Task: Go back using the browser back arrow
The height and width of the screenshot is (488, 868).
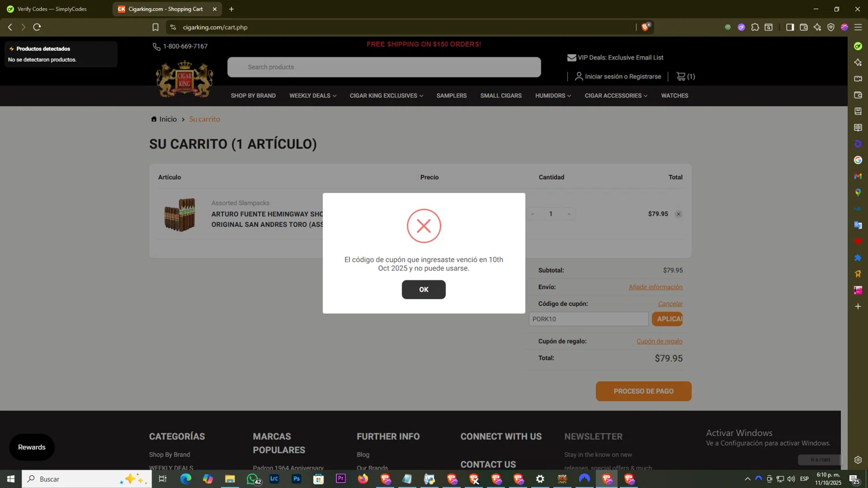Action: 10,27
